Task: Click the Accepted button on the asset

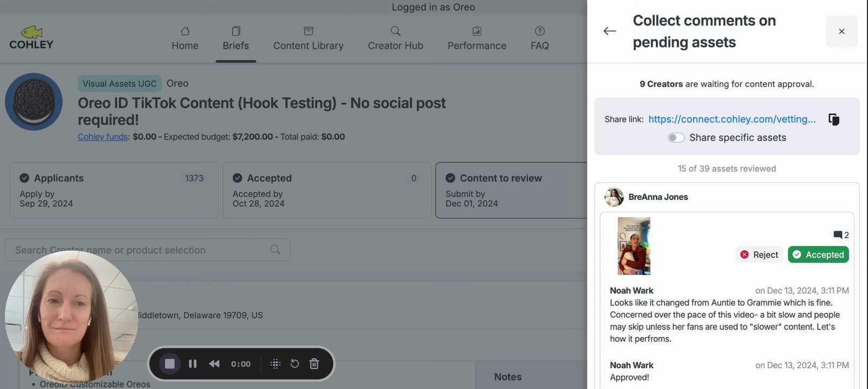Action: click(x=818, y=254)
